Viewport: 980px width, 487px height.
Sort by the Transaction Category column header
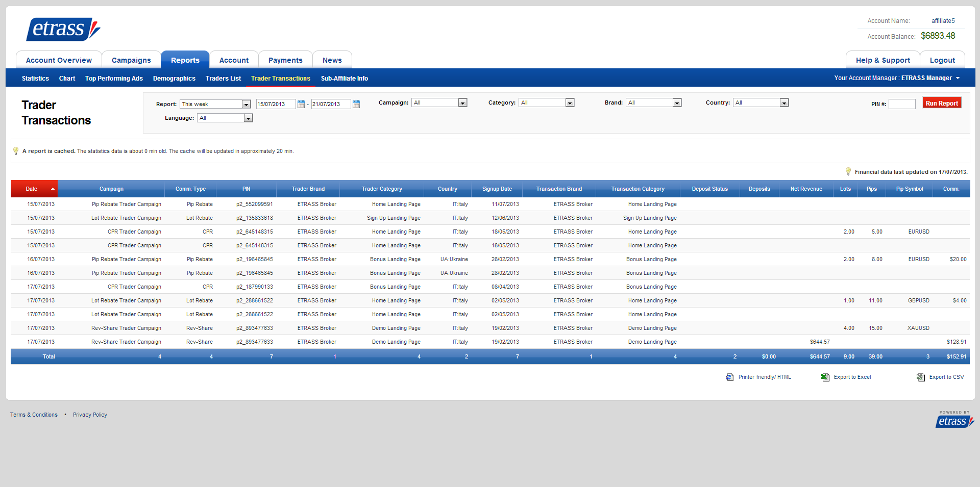point(638,189)
